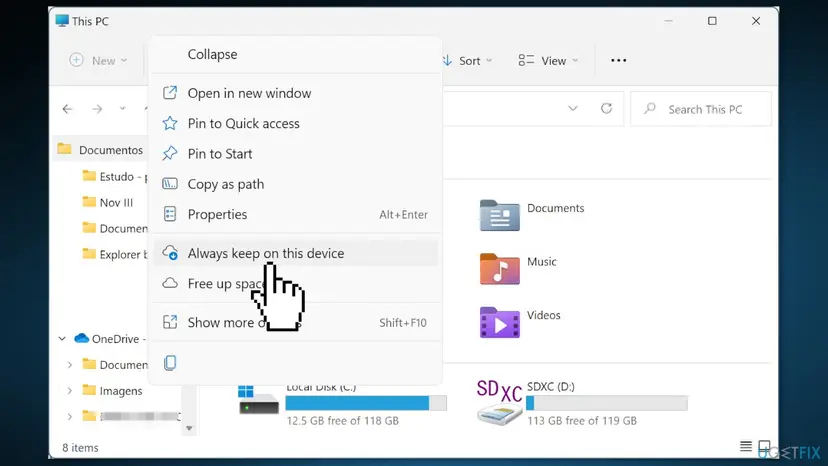
Task: Click the See more ellipsis button
Action: tap(618, 61)
